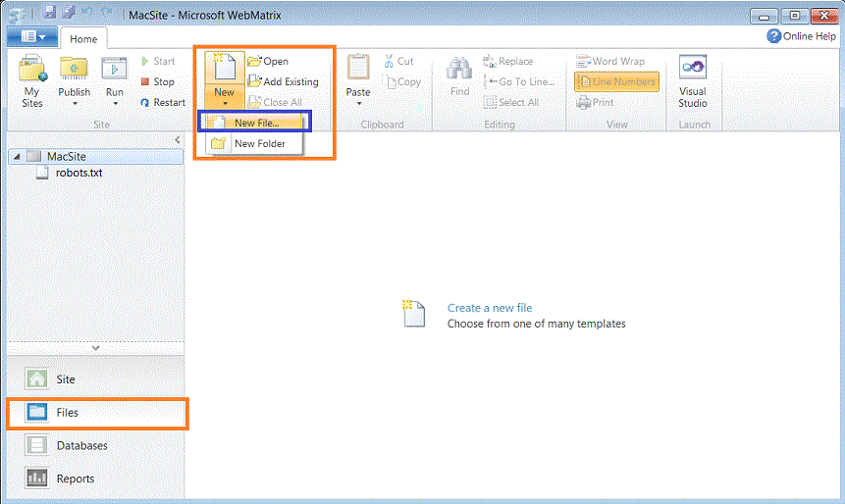The width and height of the screenshot is (845, 504).
Task: Toggle the New dropdown arrow
Action: 224,104
